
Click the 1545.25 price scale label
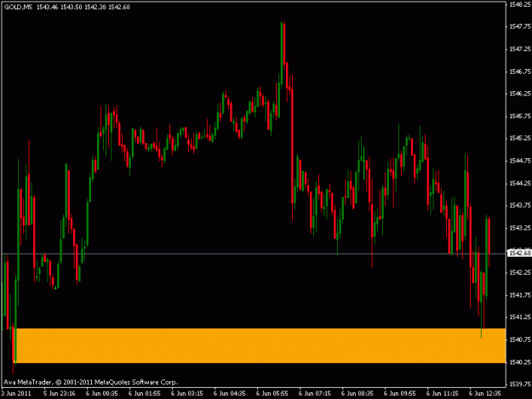coord(520,139)
